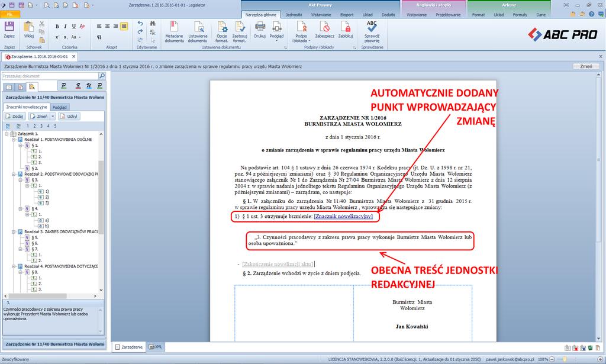The width and height of the screenshot is (606, 364).
Task: Lock the document with Zablokuj
Action: pos(346,30)
